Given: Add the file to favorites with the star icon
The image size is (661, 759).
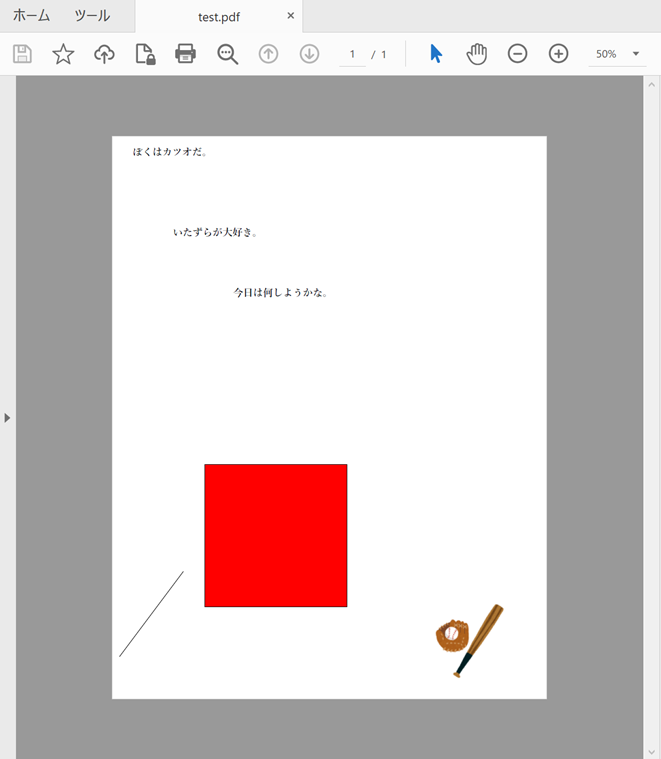Looking at the screenshot, I should [63, 54].
